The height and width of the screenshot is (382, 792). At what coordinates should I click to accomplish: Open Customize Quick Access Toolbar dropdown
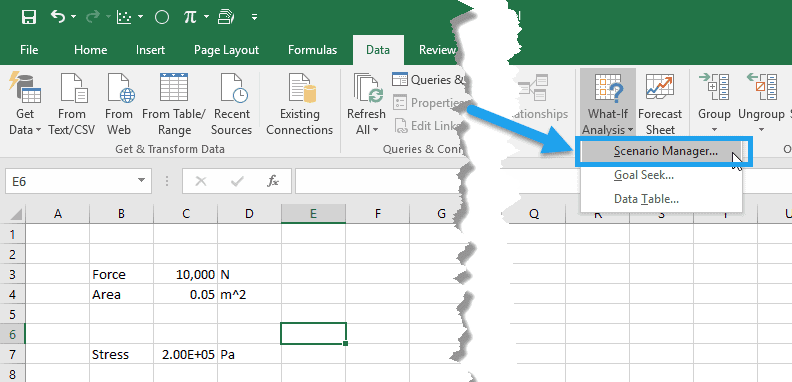[x=255, y=18]
